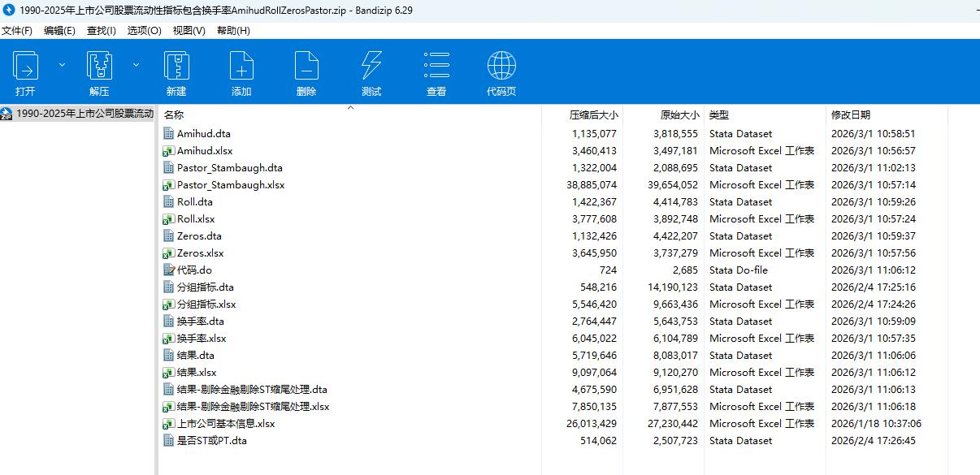Click the Pastor_Stambaugh.xlsx Excel icon

pos(169,184)
